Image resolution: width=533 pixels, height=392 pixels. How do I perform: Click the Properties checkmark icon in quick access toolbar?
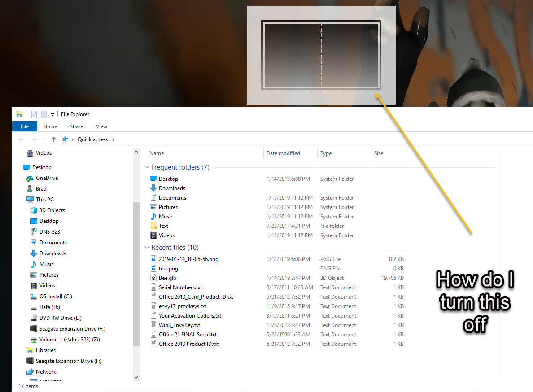click(34, 114)
